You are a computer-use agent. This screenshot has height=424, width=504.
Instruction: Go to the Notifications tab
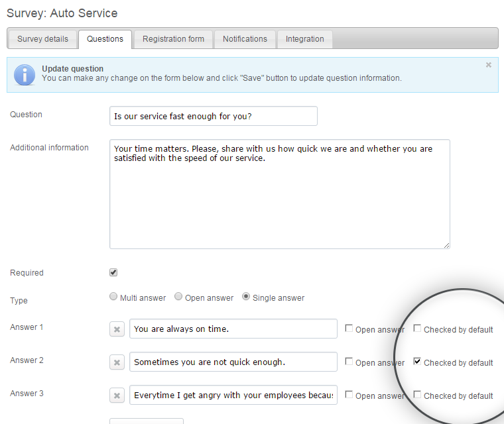[x=245, y=39]
